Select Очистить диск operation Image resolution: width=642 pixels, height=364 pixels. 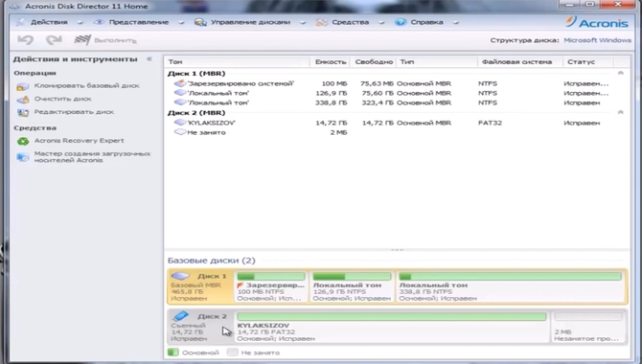[x=62, y=99]
